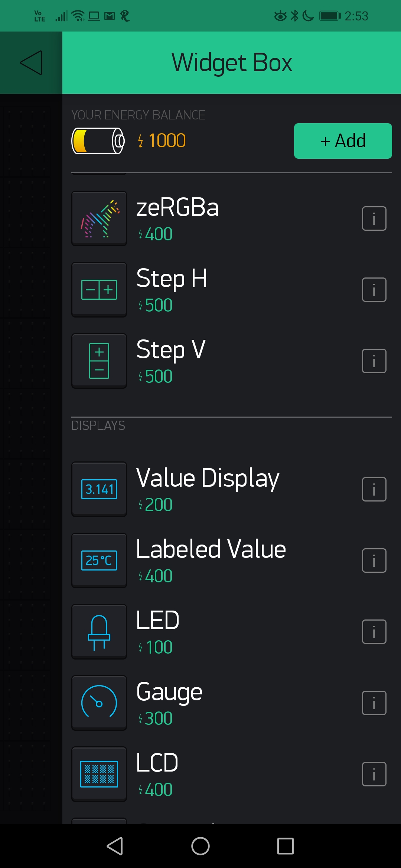Image resolution: width=401 pixels, height=868 pixels.
Task: Tap the Step H widget icon
Action: point(99,289)
